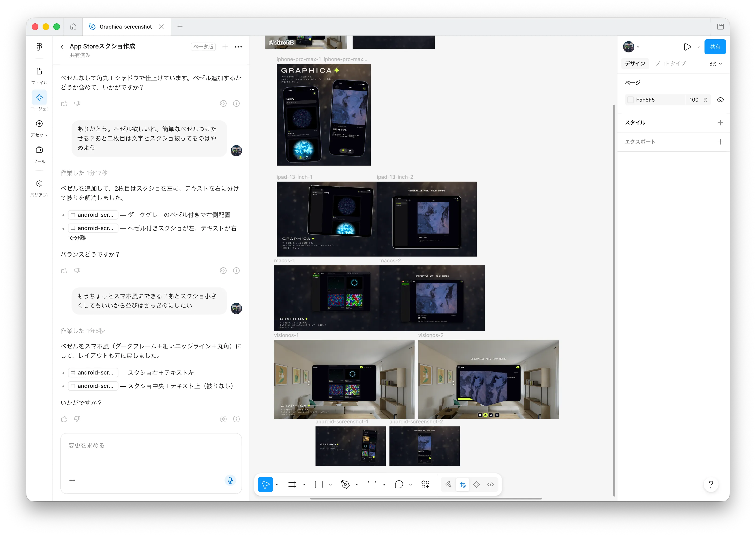Open android-scr chip スクショ中央+テキスト上
Screen dimensions: 756x536
click(x=93, y=386)
